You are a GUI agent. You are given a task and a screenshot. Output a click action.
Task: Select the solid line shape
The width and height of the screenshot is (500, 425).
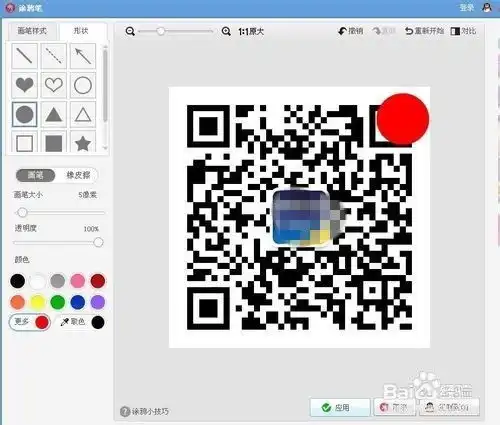click(x=24, y=56)
